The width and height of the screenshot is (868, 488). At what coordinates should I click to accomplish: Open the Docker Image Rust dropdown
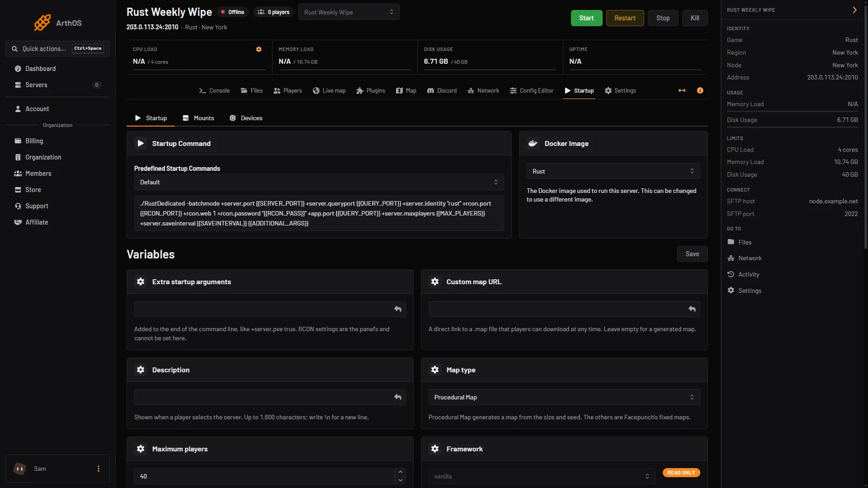613,171
